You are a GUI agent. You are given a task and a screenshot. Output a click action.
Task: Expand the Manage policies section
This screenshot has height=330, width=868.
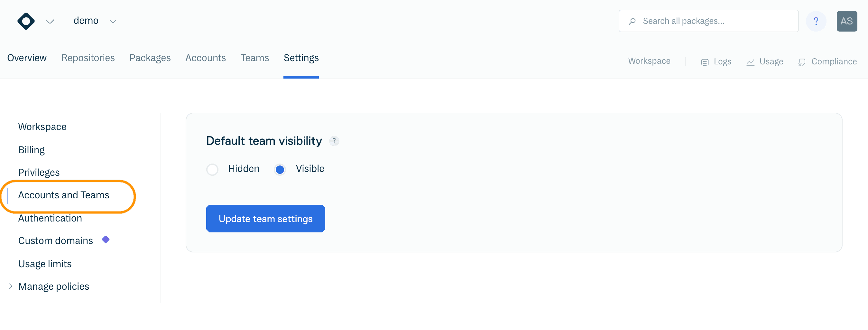coord(10,286)
